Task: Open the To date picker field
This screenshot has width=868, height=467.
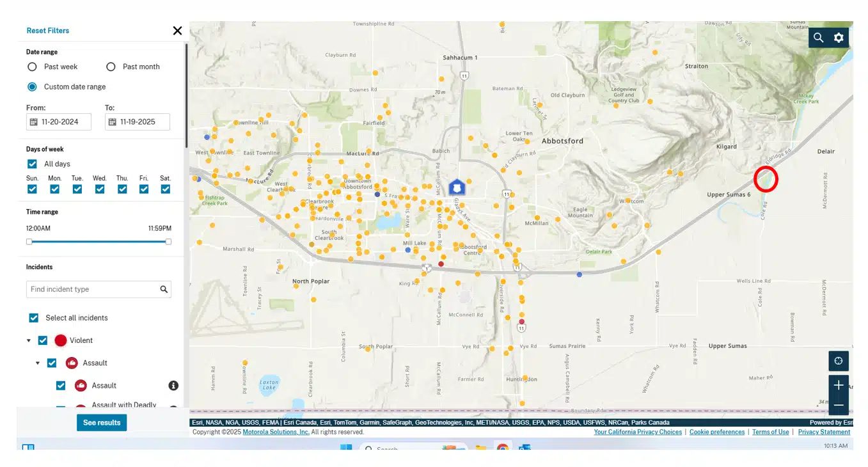Action: [x=138, y=122]
